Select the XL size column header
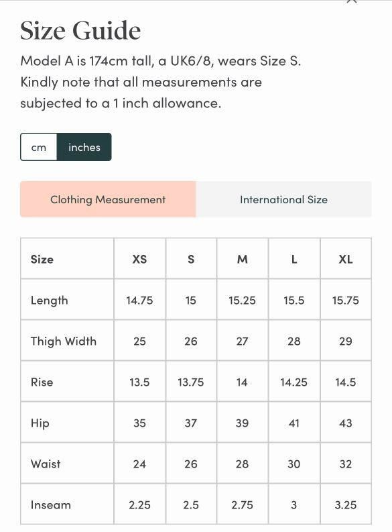Image resolution: width=392 pixels, height=532 pixels. tap(346, 259)
